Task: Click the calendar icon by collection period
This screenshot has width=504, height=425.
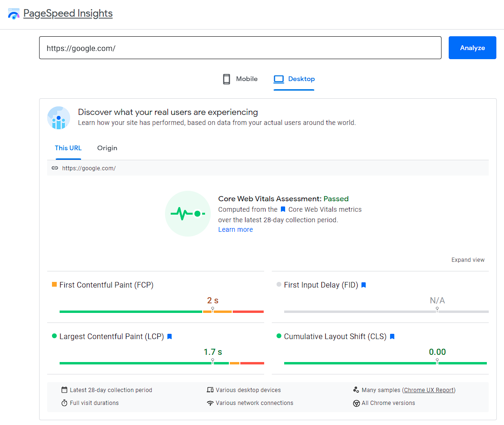Action: coord(64,390)
